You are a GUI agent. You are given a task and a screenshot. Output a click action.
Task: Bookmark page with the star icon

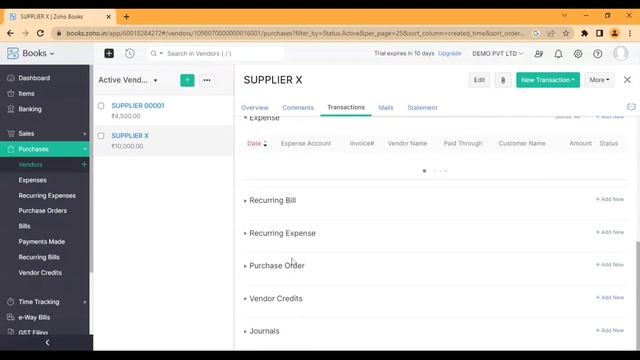566,33
